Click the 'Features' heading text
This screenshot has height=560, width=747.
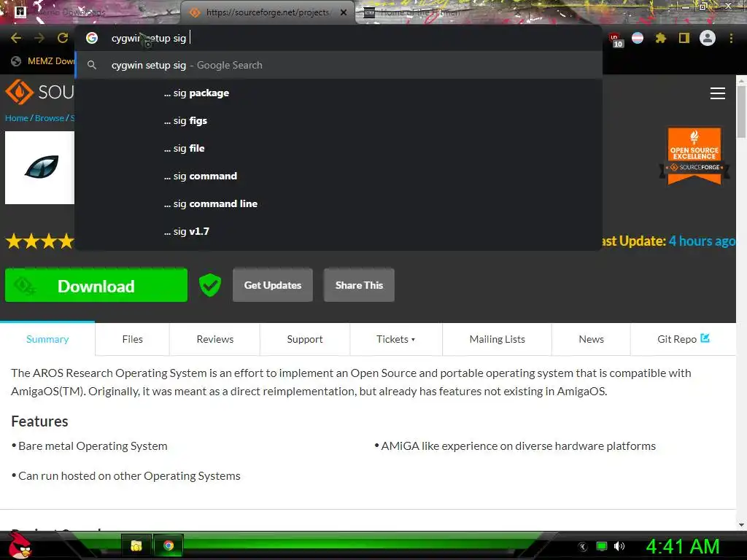pos(39,421)
